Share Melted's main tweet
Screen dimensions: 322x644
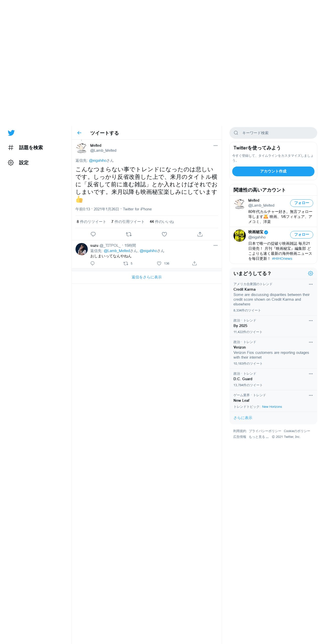click(x=200, y=234)
